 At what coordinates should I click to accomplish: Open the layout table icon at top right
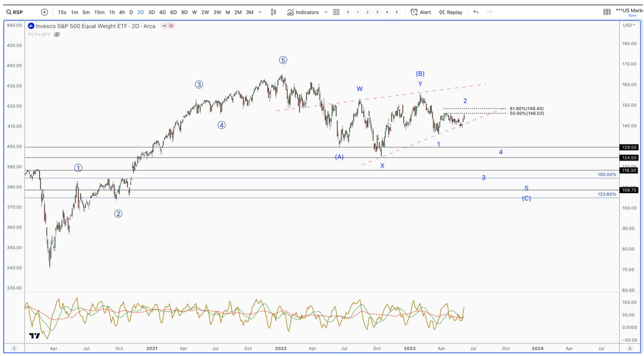[607, 12]
